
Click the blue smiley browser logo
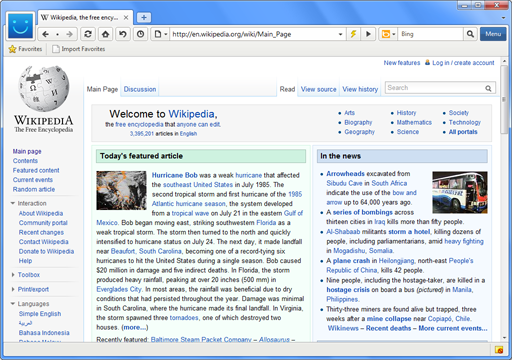tap(20, 26)
